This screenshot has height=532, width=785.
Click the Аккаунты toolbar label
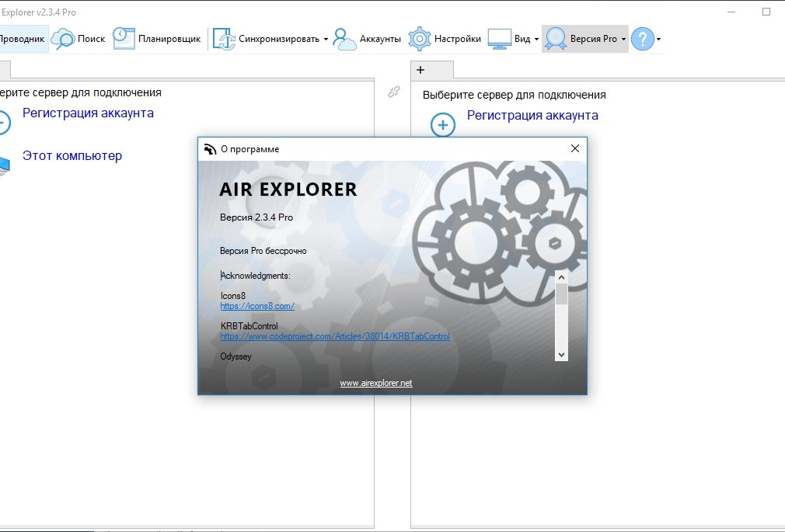point(380,39)
